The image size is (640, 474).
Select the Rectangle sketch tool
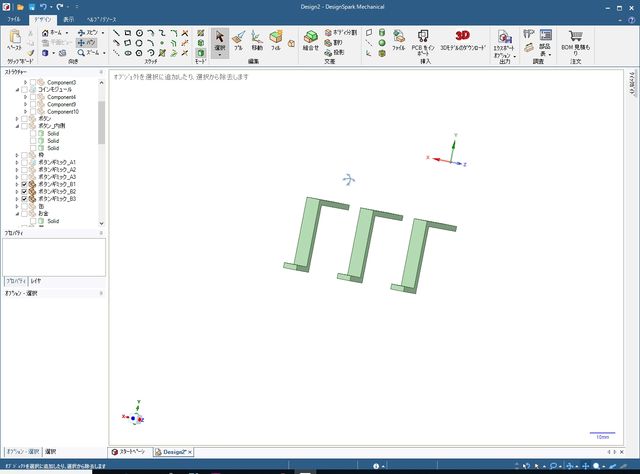tap(128, 33)
